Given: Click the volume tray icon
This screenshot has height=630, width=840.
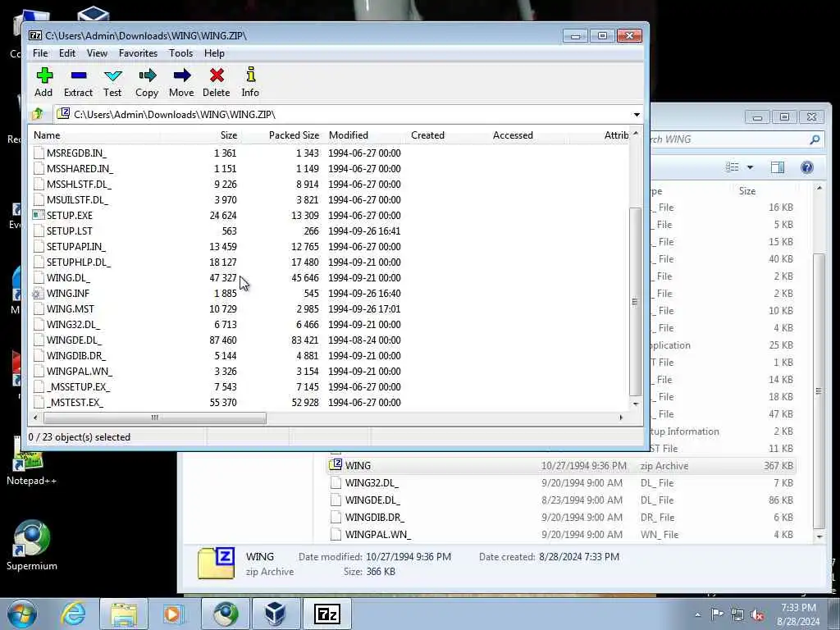Looking at the screenshot, I should coord(757,614).
